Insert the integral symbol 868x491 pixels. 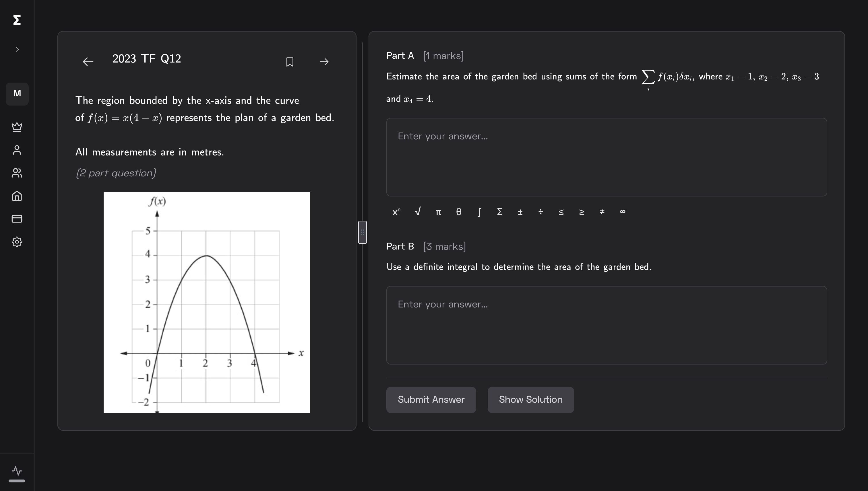point(479,212)
